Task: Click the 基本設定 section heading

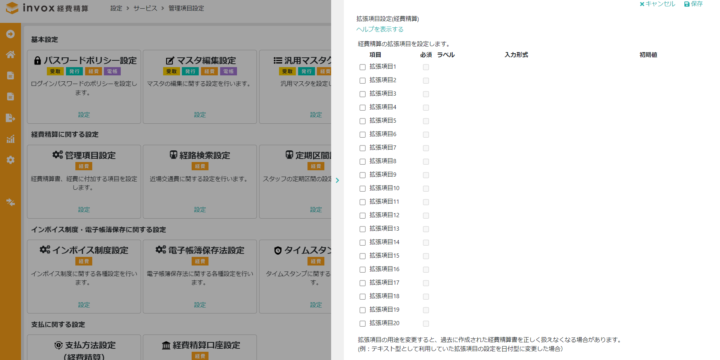Action: tap(45, 39)
